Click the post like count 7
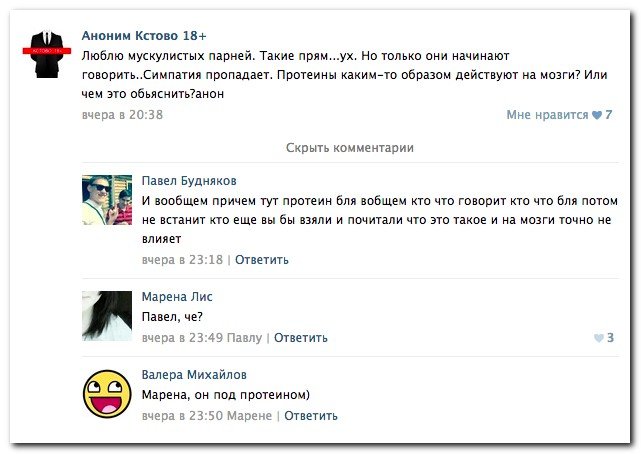The image size is (641, 454). [608, 114]
